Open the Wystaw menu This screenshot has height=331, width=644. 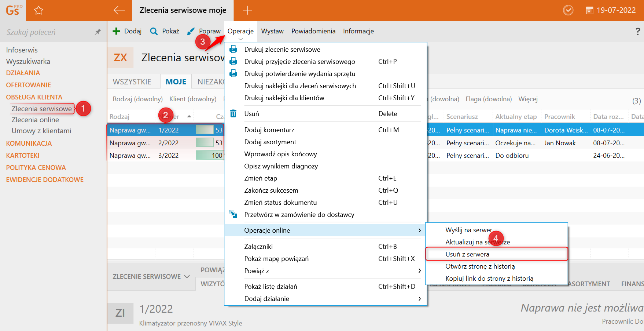[x=272, y=31]
